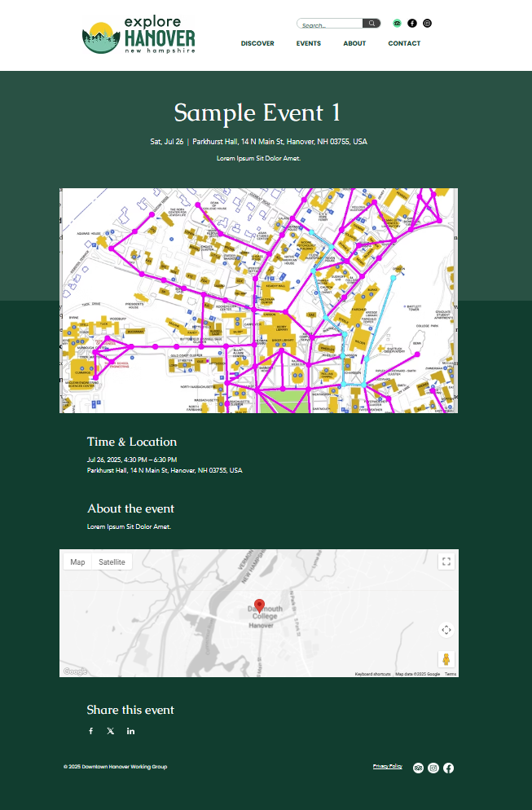532x810 pixels.
Task: Click the footer copyright Downtown Hanover text
Action: (x=115, y=767)
